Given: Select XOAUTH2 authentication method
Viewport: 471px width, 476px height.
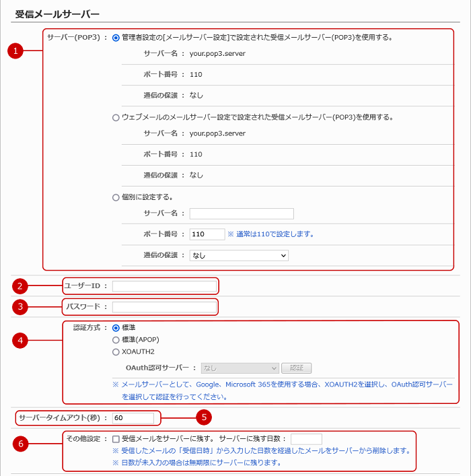Looking at the screenshot, I should click(x=116, y=351).
